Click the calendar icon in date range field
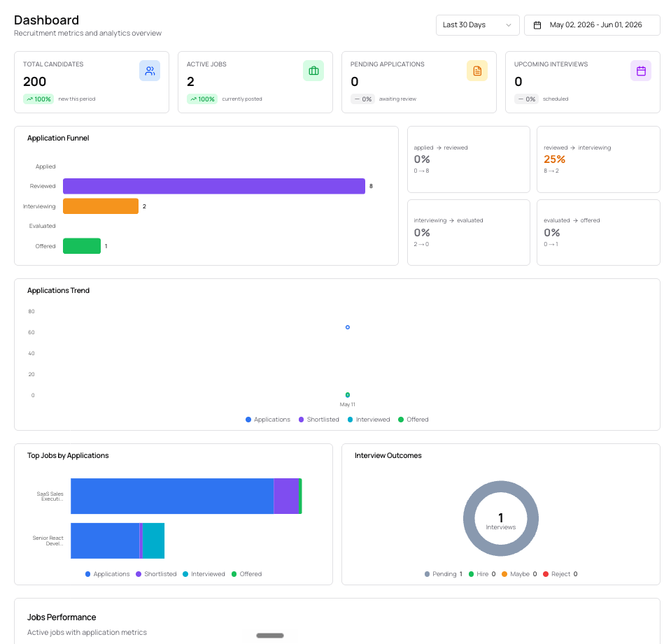The image size is (664, 644). click(x=537, y=25)
